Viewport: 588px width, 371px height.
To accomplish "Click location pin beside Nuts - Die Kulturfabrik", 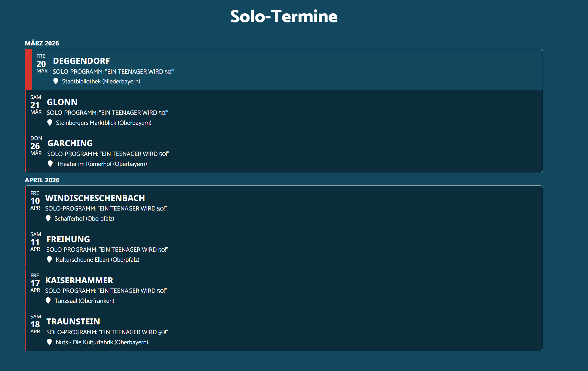I will (x=49, y=342).
